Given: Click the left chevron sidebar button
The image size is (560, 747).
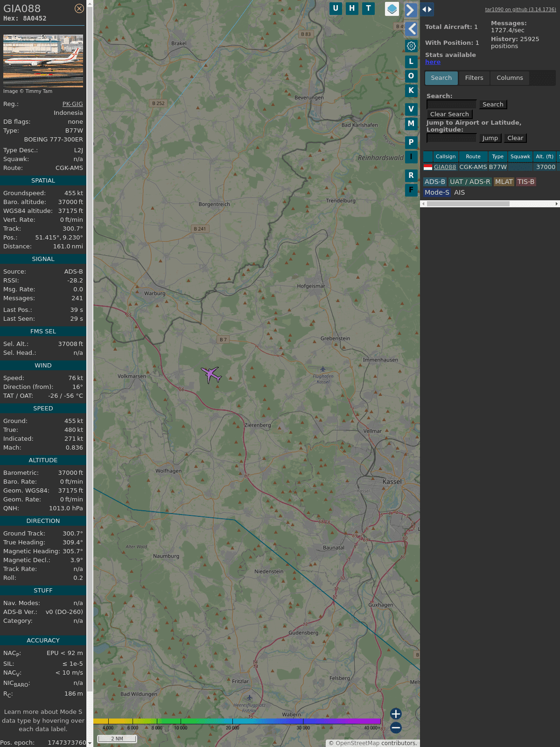Looking at the screenshot, I should click(x=411, y=29).
